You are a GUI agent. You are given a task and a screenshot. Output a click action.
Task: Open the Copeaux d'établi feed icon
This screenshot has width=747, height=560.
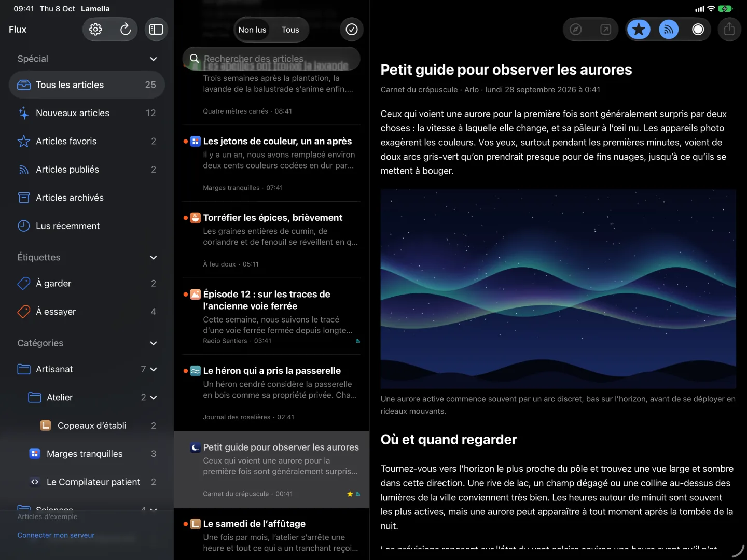pyautogui.click(x=46, y=425)
